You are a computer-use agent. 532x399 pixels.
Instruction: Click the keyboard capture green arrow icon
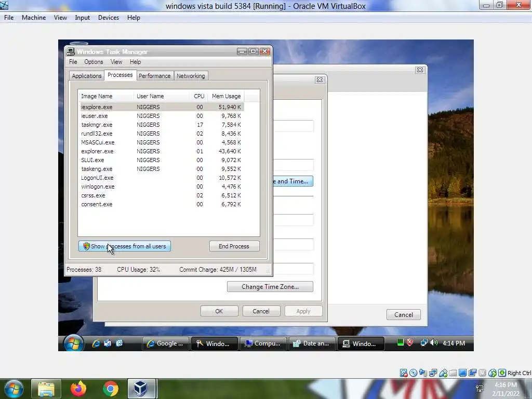[502, 373]
